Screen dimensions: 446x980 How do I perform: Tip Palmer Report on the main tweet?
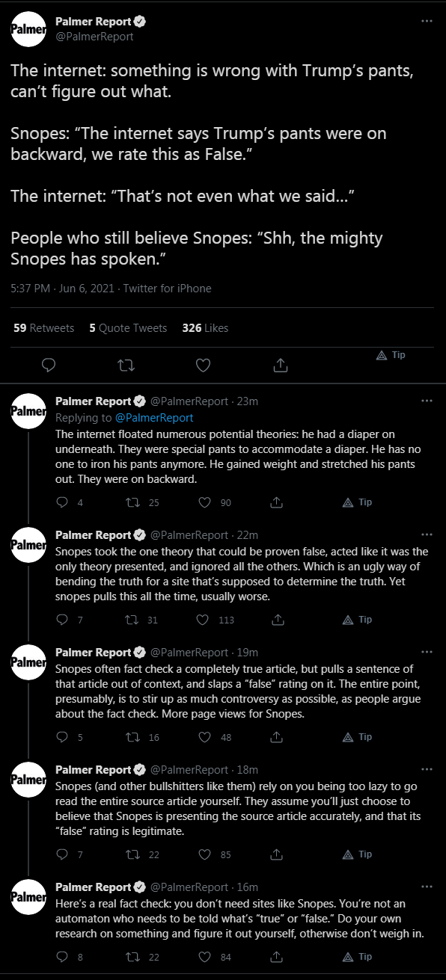391,355
